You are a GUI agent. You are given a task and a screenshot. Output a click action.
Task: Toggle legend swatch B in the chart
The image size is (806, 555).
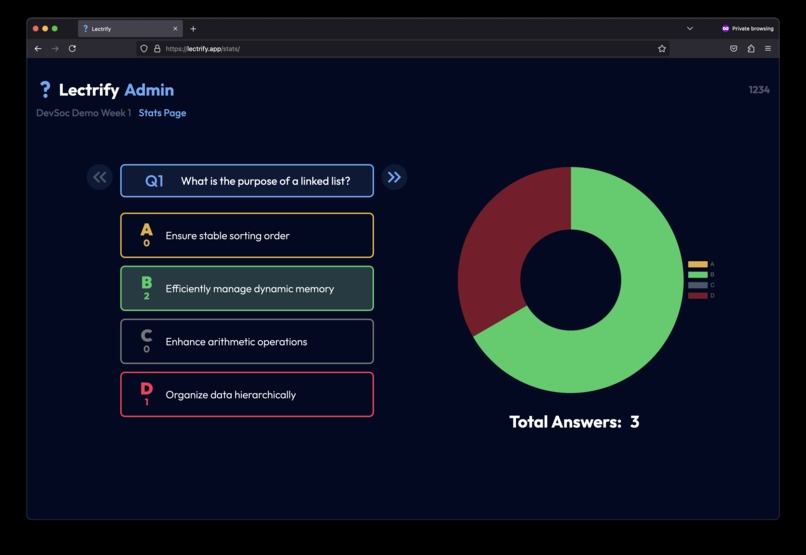point(698,274)
